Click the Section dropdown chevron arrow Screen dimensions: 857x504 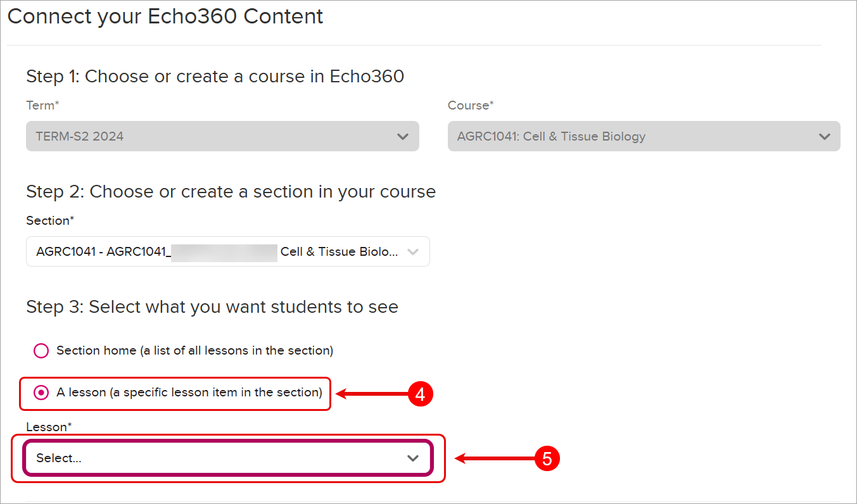pos(413,252)
